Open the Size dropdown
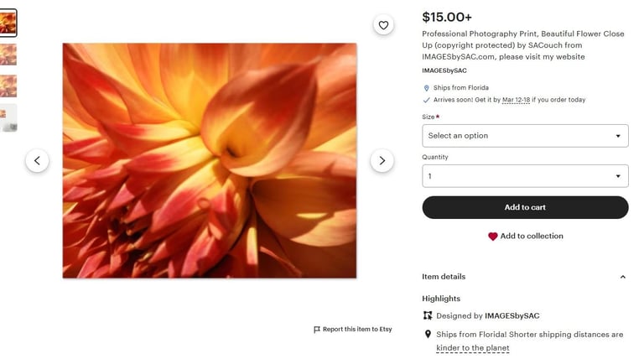 (x=525, y=136)
